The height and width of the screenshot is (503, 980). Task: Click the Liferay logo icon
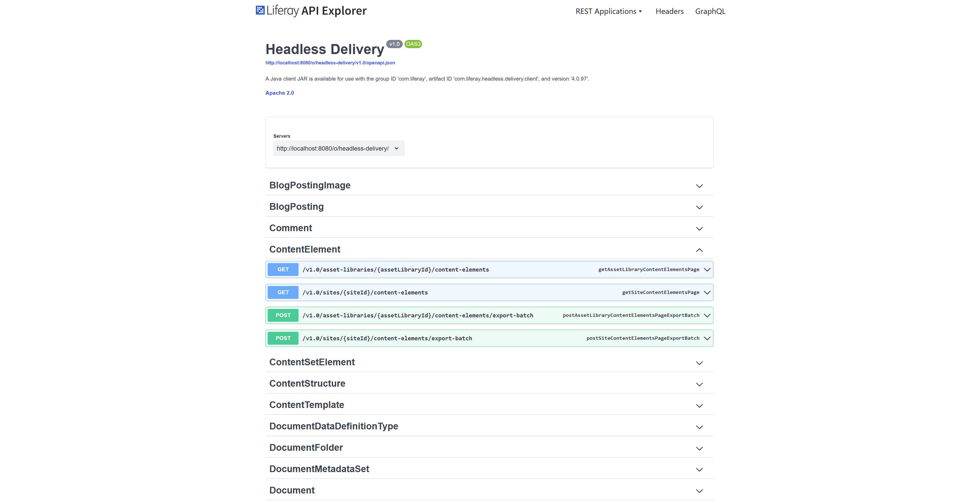click(260, 10)
